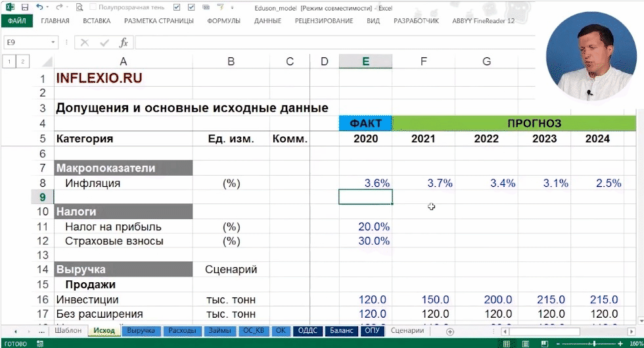This screenshot has width=644, height=348.
Task: Open print preview from the quick access toolbar
Action: click(x=80, y=7)
